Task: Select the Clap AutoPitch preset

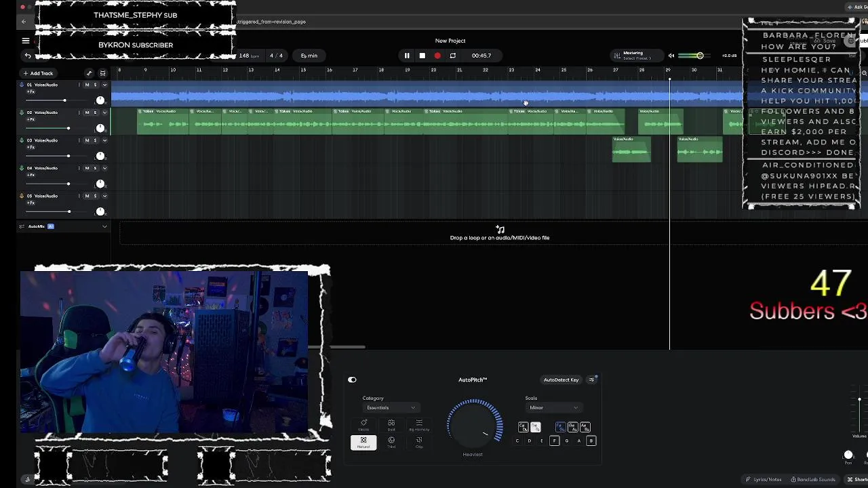Action: click(419, 442)
